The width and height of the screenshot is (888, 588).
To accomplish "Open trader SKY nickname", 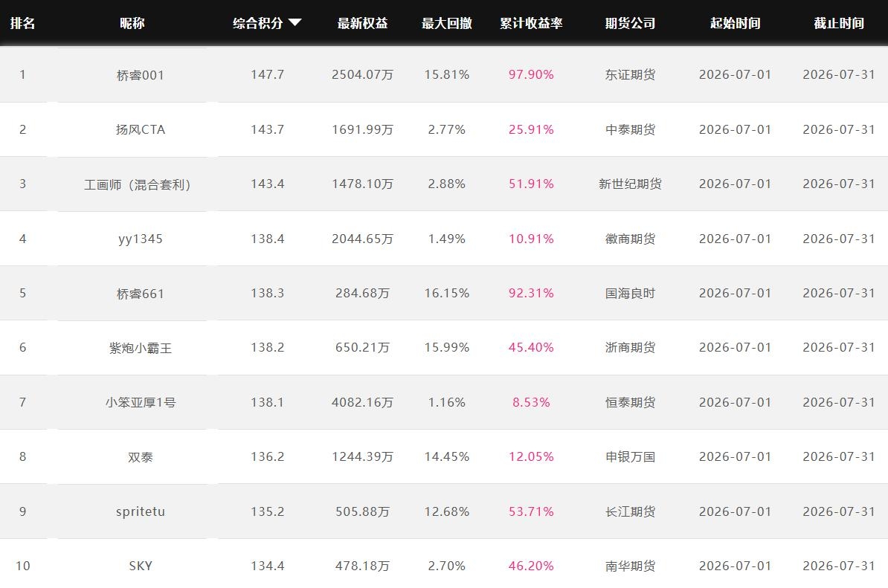I will coord(141,566).
